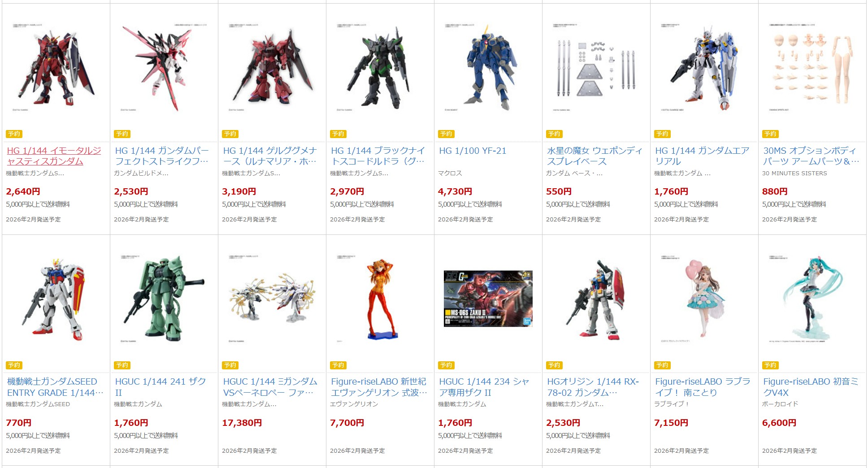Viewport: 868px width, 468px height.
Task: Click the MS-06S Zaku II box art image
Action: [x=488, y=299]
